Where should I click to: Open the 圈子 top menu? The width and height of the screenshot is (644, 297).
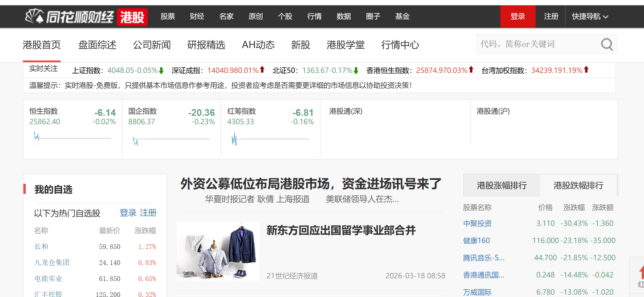point(373,17)
